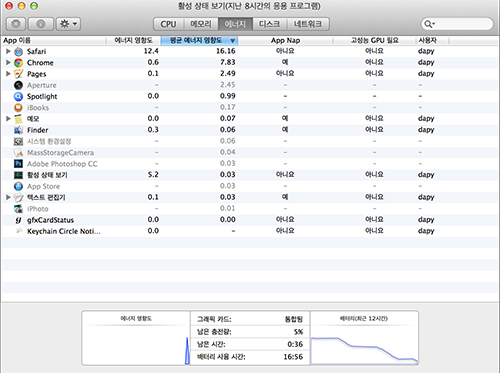Select the gfxCardStatus row name
500x373 pixels.
pyautogui.click(x=50, y=220)
